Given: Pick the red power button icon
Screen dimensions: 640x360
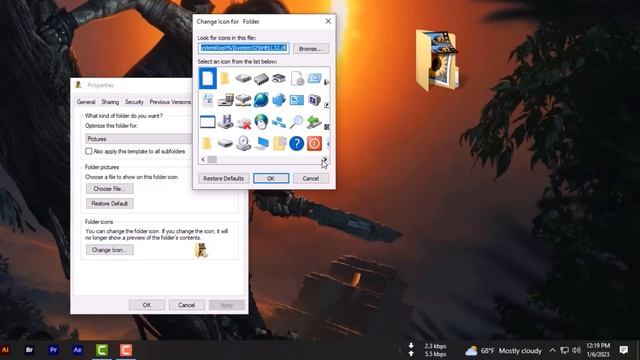Looking at the screenshot, I should coord(315,143).
